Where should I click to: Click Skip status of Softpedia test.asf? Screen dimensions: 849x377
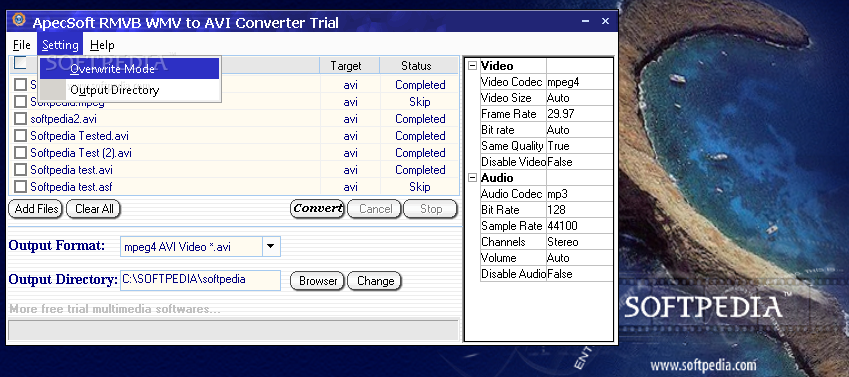[420, 187]
